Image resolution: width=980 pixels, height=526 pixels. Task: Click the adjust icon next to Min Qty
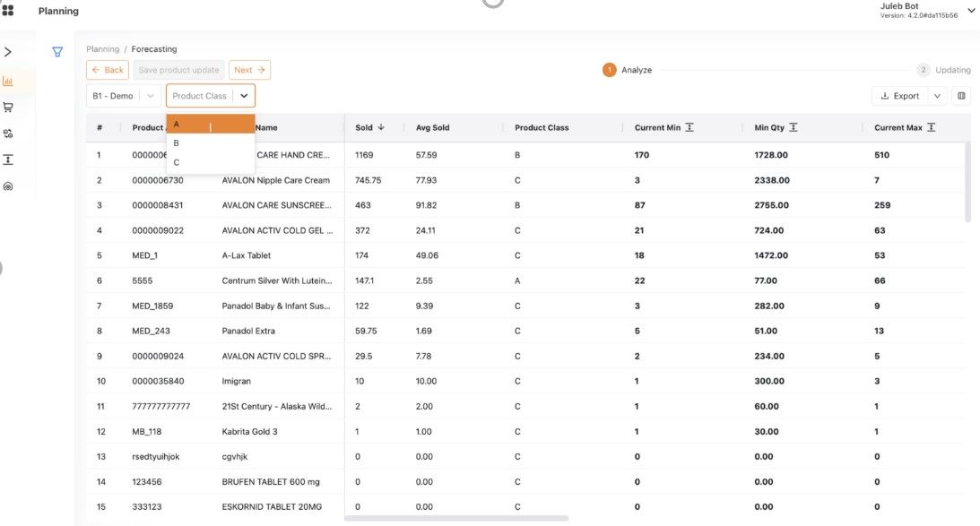coord(794,128)
